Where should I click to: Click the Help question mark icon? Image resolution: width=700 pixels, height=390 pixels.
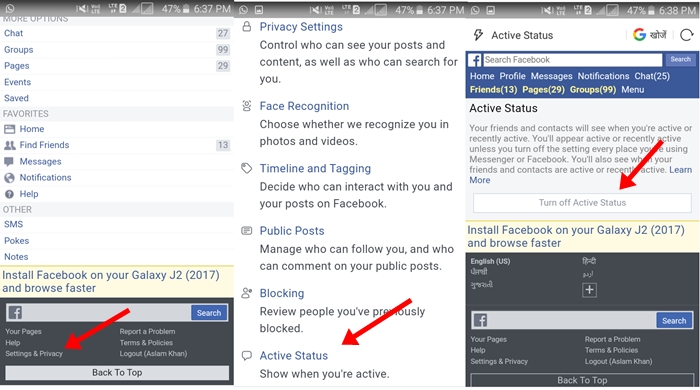[9, 194]
